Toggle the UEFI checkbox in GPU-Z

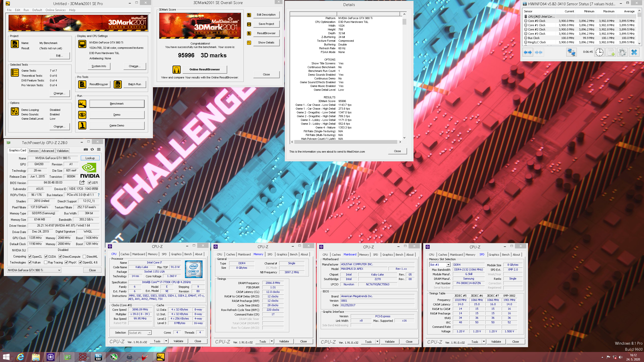click(89, 183)
